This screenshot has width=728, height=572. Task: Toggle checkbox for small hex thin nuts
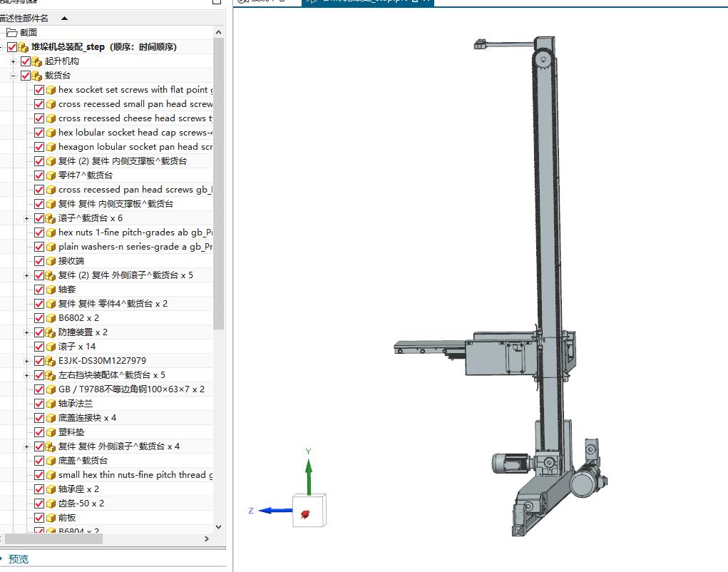coord(39,475)
